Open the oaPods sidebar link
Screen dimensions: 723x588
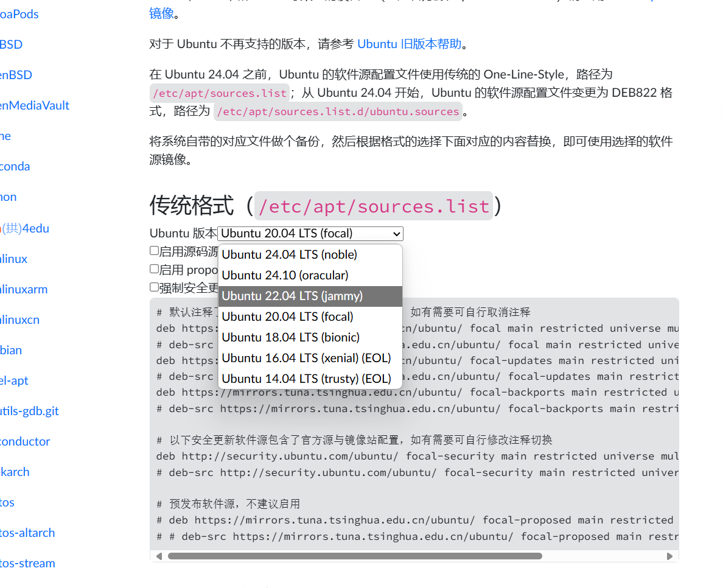[19, 14]
